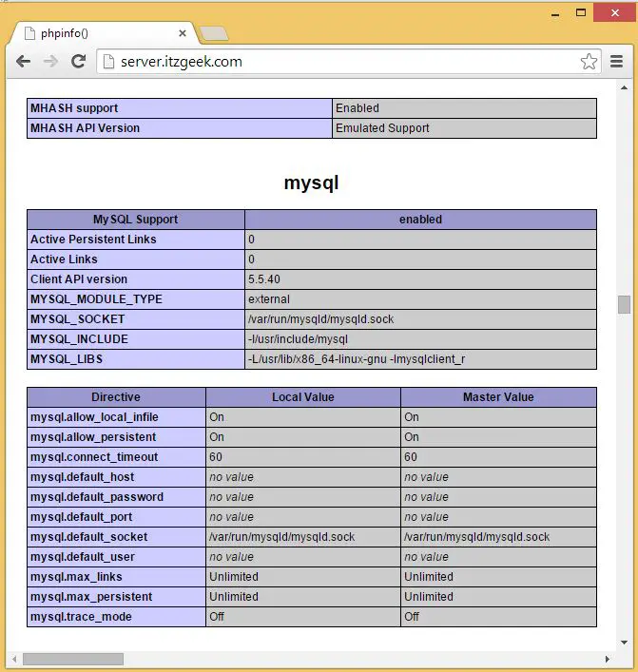The height and width of the screenshot is (672, 638).
Task: Reload the phpinfo page
Action: (x=78, y=61)
